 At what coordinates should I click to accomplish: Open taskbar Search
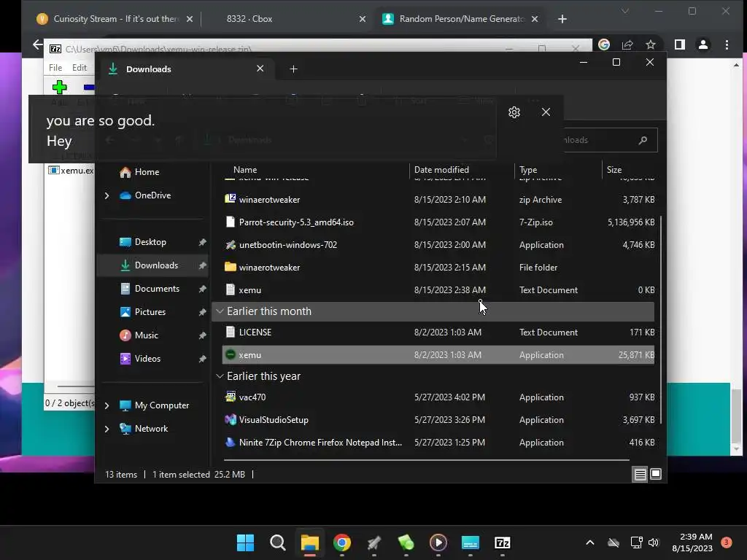(x=277, y=542)
